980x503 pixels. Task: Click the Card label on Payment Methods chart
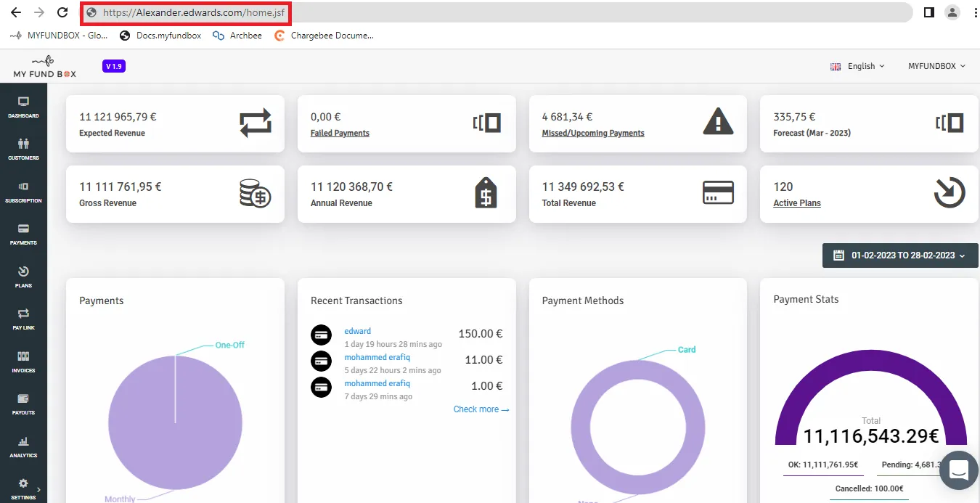click(x=687, y=350)
